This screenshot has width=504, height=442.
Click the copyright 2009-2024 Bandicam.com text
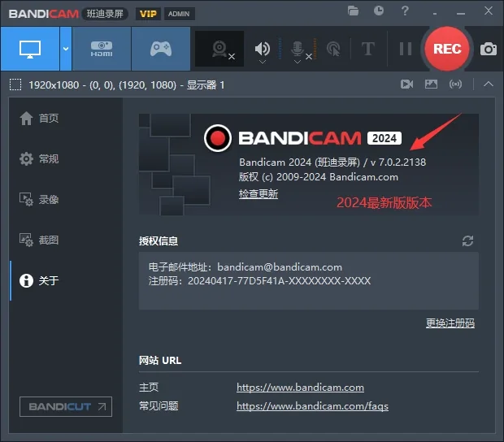click(318, 177)
